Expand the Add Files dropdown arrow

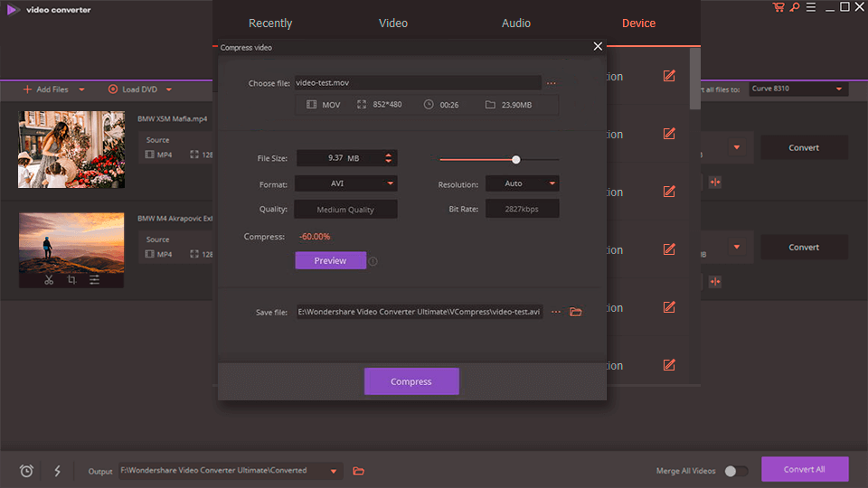pyautogui.click(x=81, y=89)
